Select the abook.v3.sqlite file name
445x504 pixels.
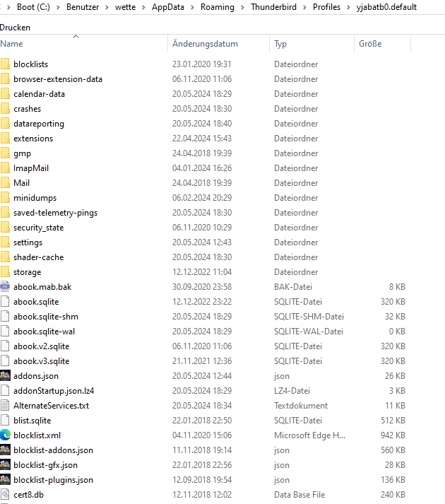pos(42,361)
